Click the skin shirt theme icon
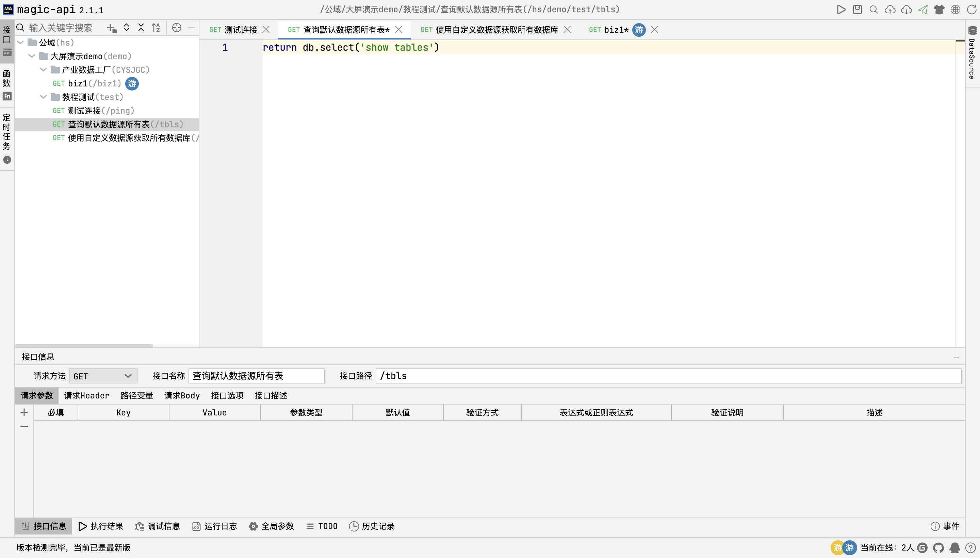The image size is (980, 558). (939, 10)
